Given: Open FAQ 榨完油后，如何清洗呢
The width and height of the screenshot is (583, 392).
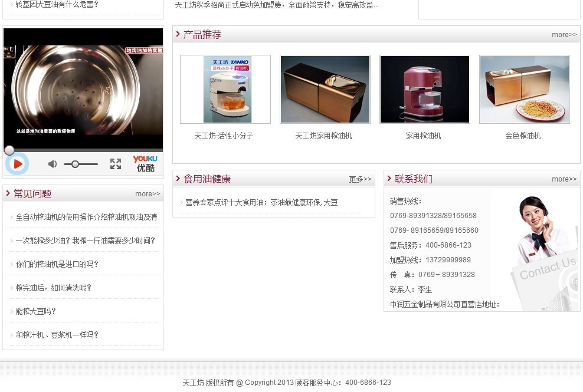Looking at the screenshot, I should click(x=54, y=288).
